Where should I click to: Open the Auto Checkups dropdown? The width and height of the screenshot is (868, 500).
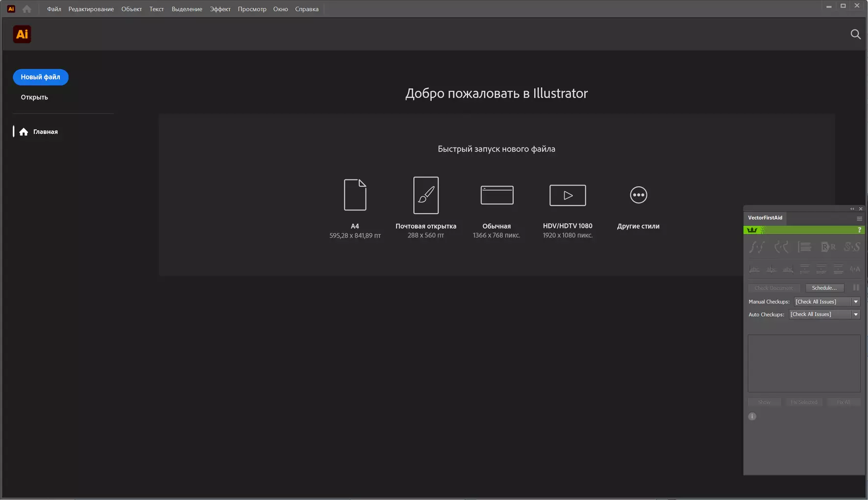click(x=824, y=314)
